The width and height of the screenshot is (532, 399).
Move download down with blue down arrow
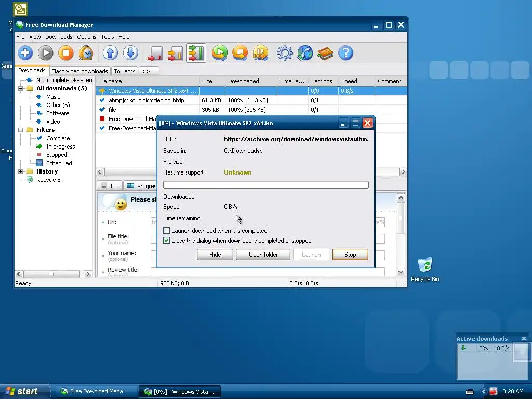tap(130, 54)
